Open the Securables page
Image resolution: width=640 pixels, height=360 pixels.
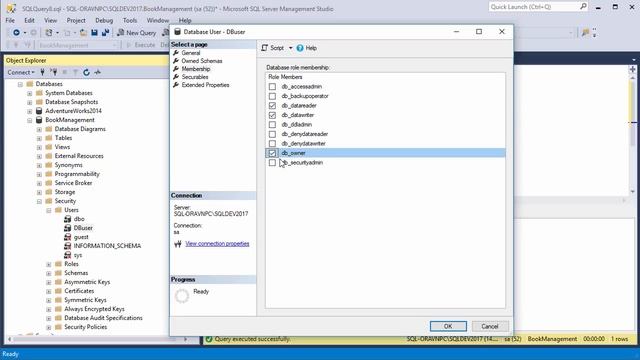point(195,77)
